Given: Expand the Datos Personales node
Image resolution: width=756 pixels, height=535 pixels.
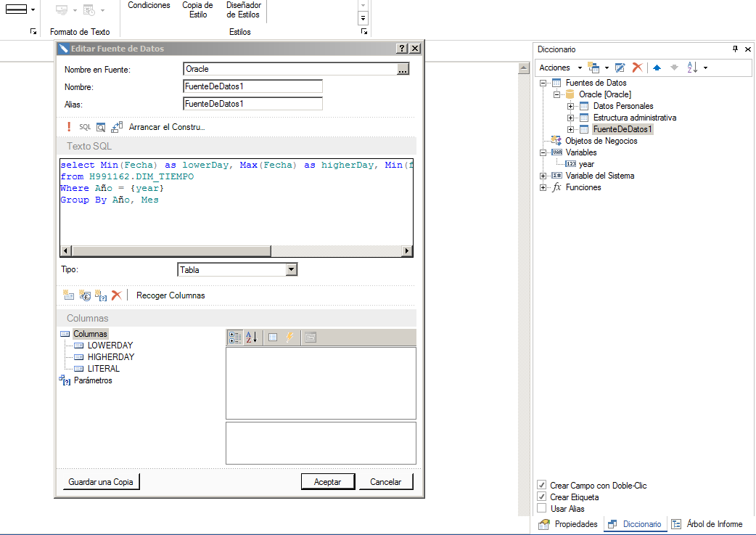Looking at the screenshot, I should click(x=570, y=106).
